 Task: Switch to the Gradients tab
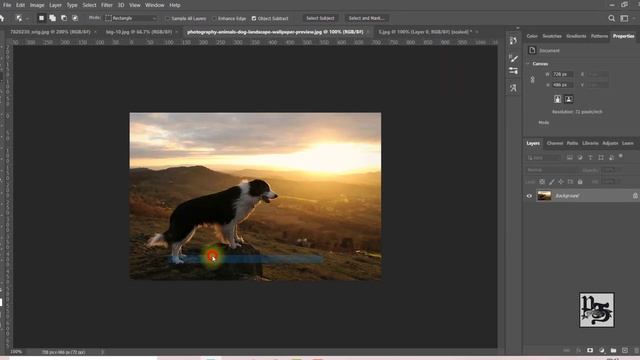(576, 36)
